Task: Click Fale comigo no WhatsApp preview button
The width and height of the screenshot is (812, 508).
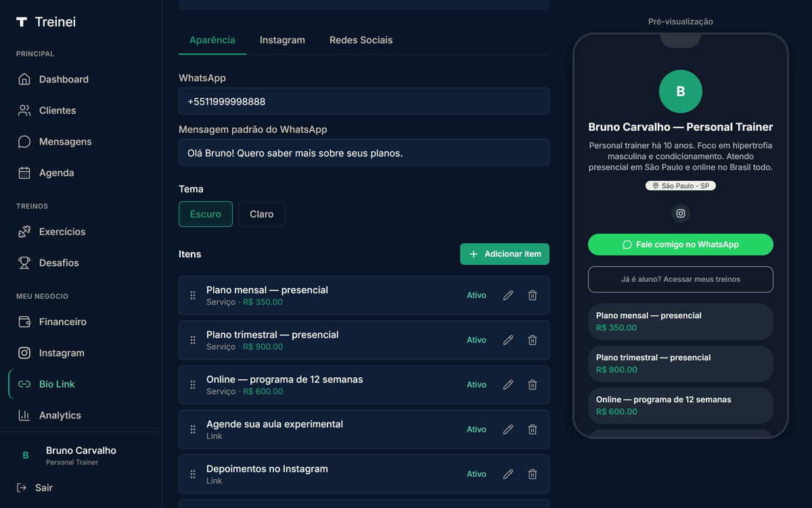Action: (681, 245)
